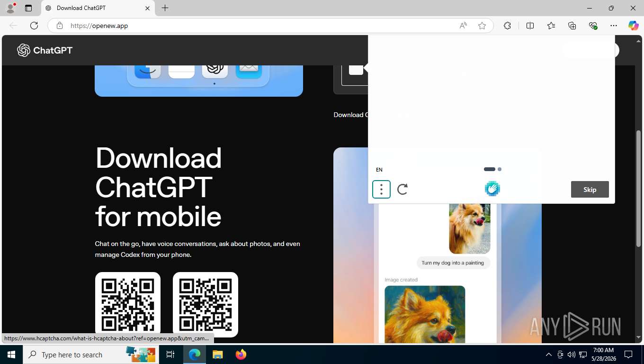Open Task View on taskbar
Viewport: 644px width, 364px height.
tap(170, 355)
